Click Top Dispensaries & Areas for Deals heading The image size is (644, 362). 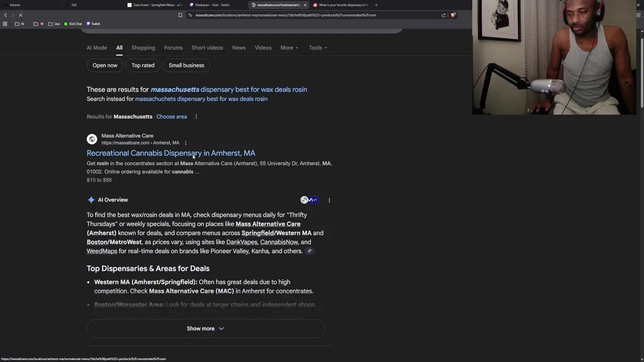(x=148, y=268)
